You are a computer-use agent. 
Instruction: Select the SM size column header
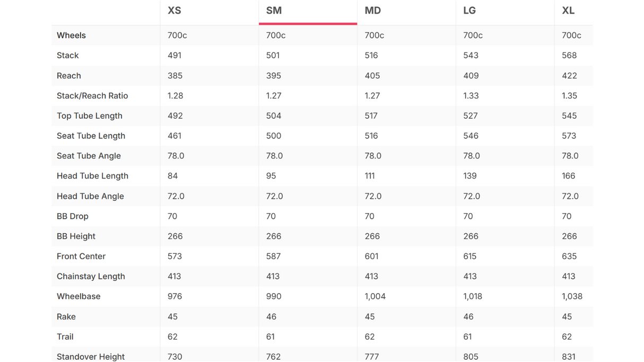(274, 11)
